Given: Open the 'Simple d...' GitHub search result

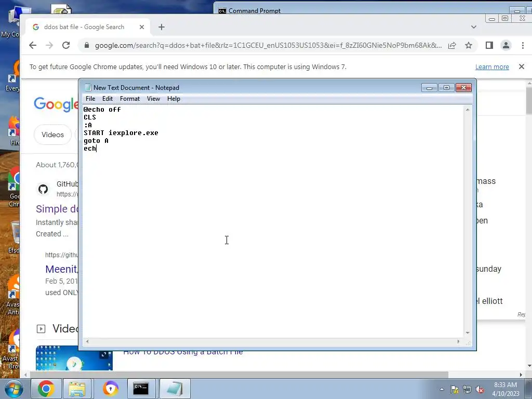Looking at the screenshot, I should [x=57, y=209].
